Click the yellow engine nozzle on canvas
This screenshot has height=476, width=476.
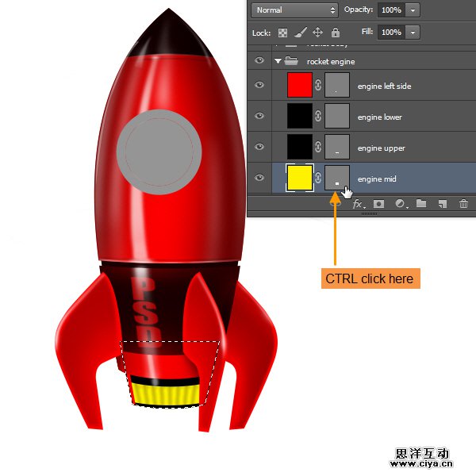click(166, 394)
